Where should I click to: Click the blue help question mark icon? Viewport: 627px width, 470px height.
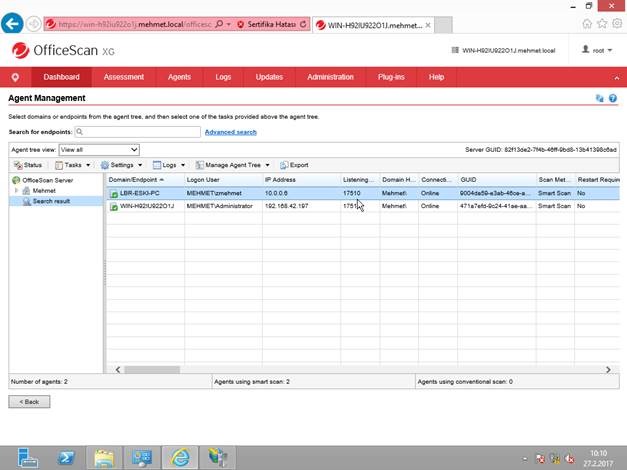tap(613, 98)
